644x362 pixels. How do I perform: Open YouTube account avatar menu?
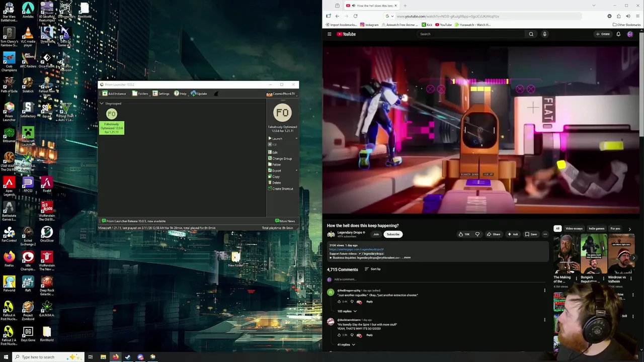630,34
